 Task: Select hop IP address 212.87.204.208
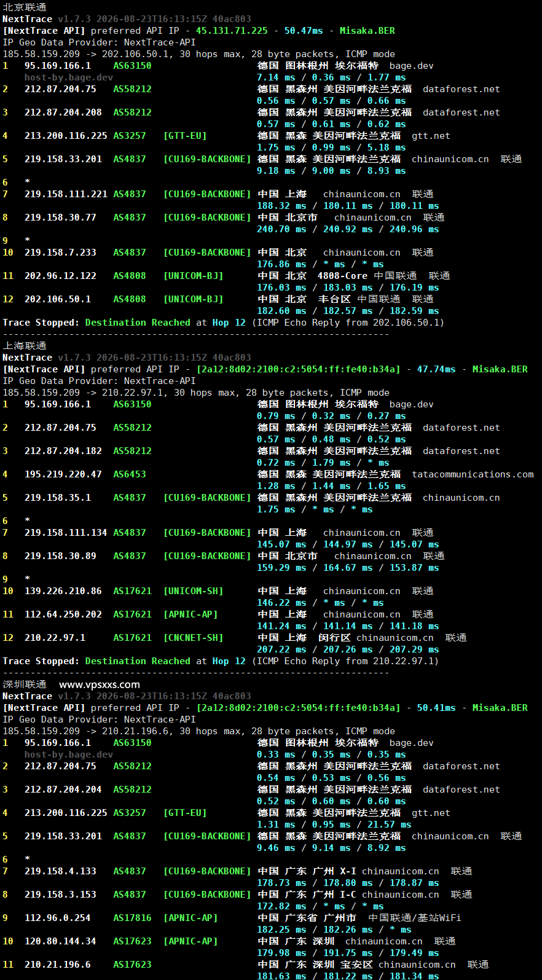click(63, 112)
